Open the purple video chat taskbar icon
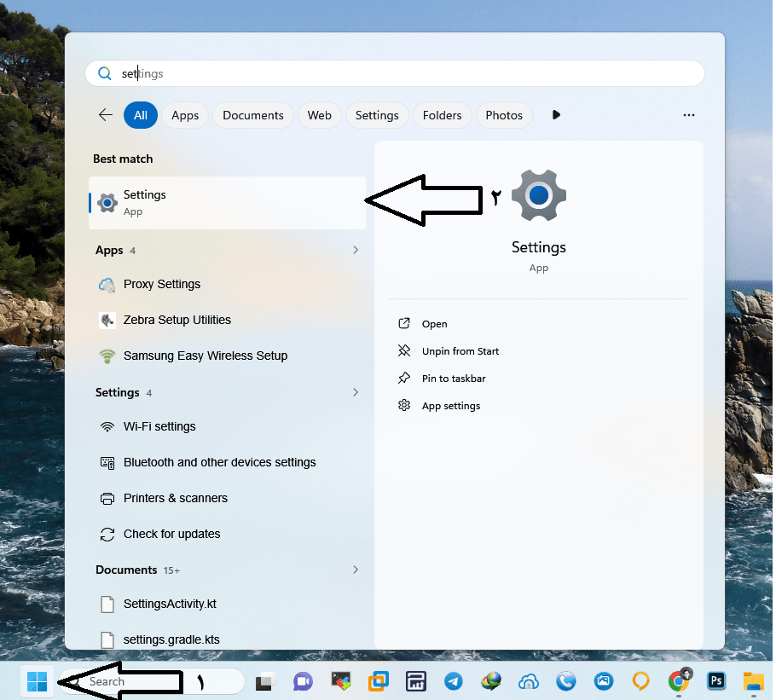 click(303, 681)
